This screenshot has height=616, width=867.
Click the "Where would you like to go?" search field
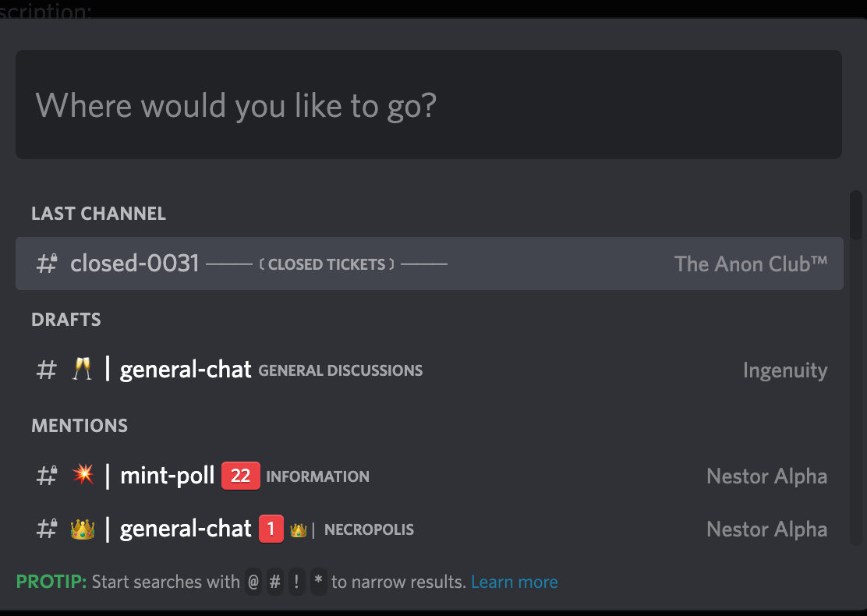(428, 105)
